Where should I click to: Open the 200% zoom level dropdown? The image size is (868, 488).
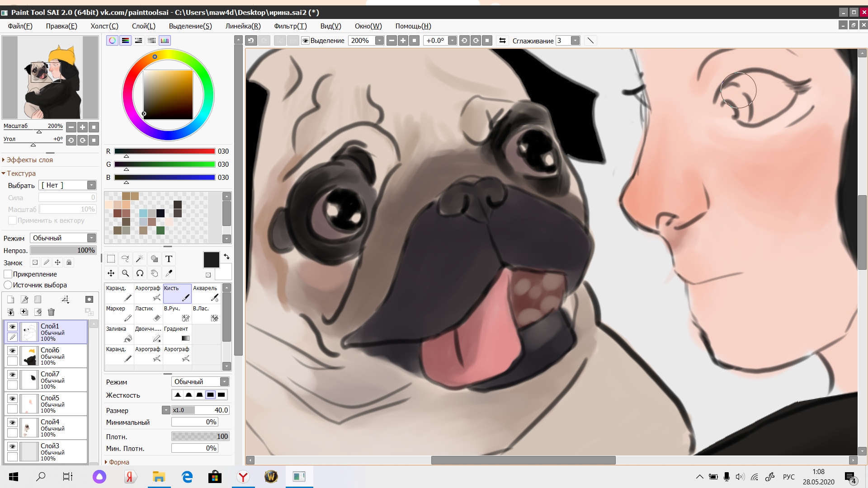379,41
